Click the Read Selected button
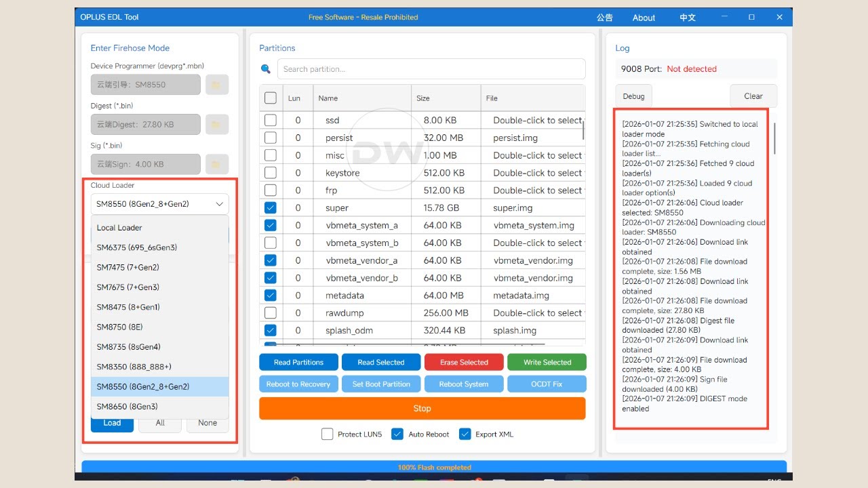 (381, 363)
